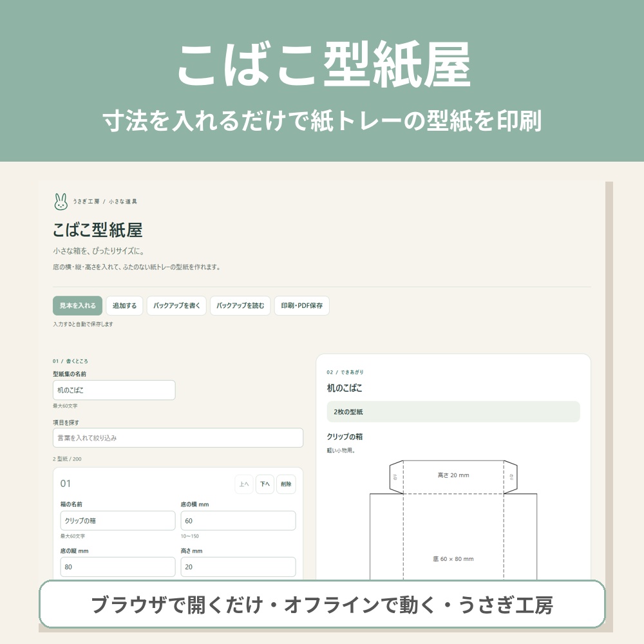Edit the 底の横 mm field
The height and width of the screenshot is (644, 644).
click(x=238, y=521)
